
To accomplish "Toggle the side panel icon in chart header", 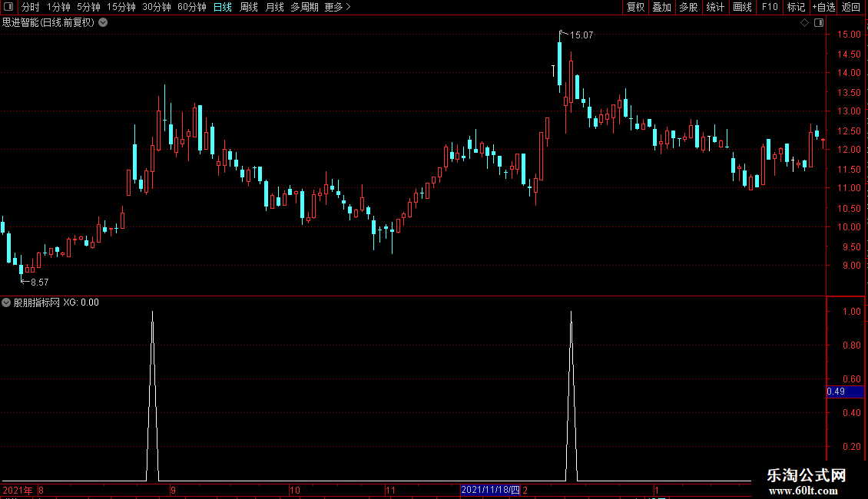I will pos(819,23).
